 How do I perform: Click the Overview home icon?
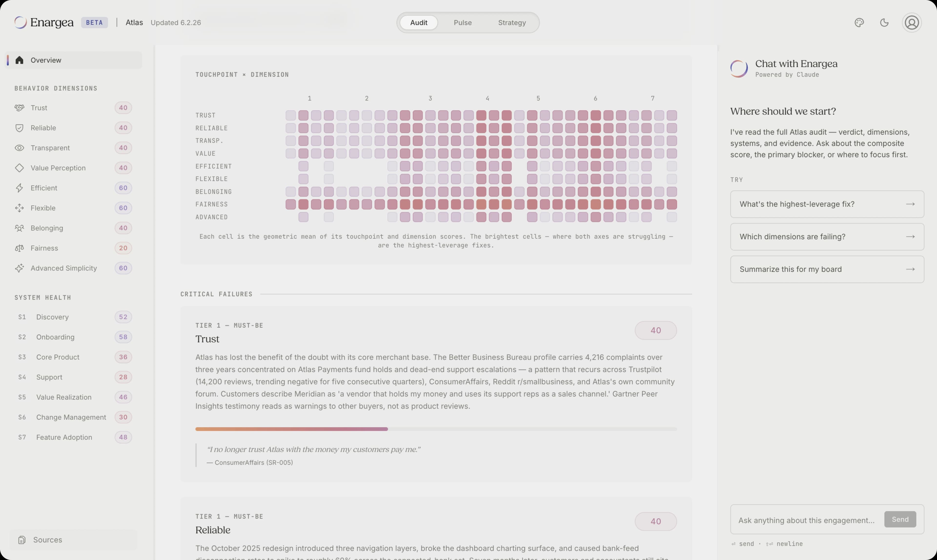click(x=19, y=60)
